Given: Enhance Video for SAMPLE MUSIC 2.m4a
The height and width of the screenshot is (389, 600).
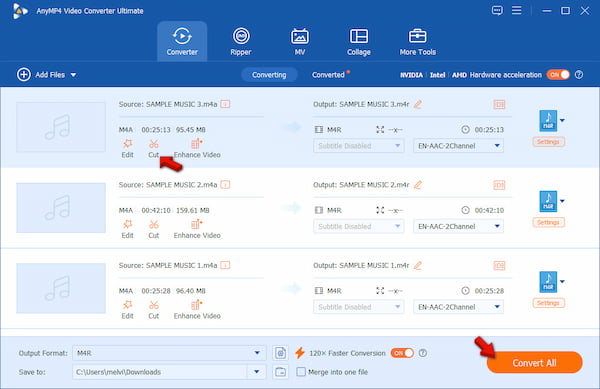Looking at the screenshot, I should (x=197, y=229).
